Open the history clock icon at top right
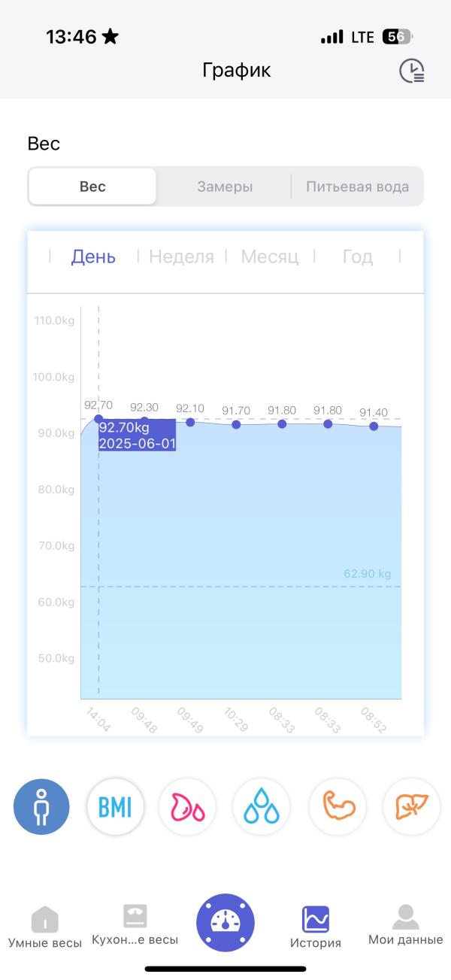The image size is (451, 980). tap(412, 71)
